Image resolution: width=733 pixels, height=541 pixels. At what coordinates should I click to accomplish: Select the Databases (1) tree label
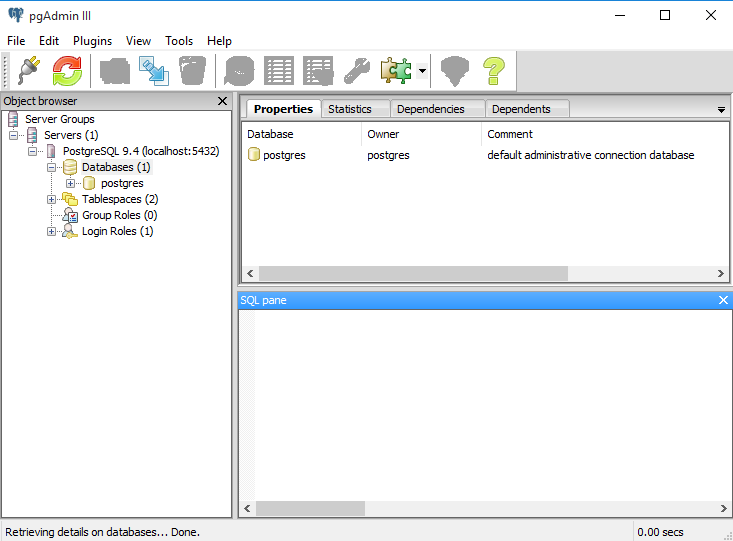116,167
